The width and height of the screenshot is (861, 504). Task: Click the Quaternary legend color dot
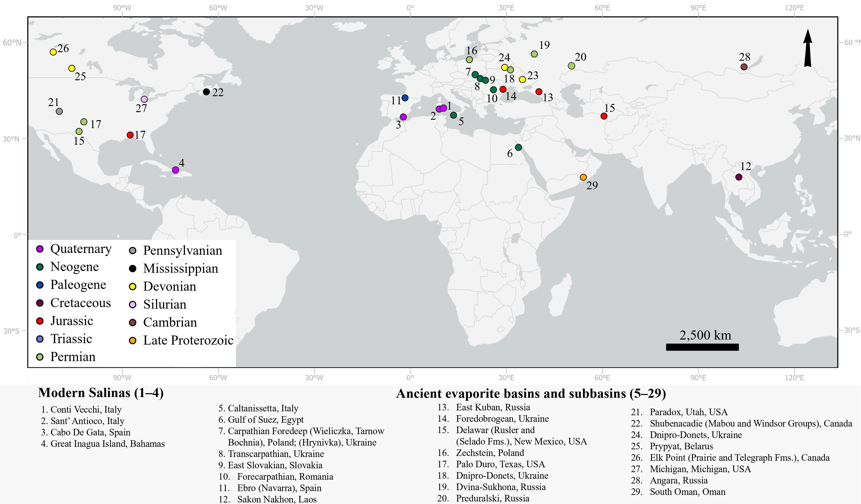click(x=40, y=249)
